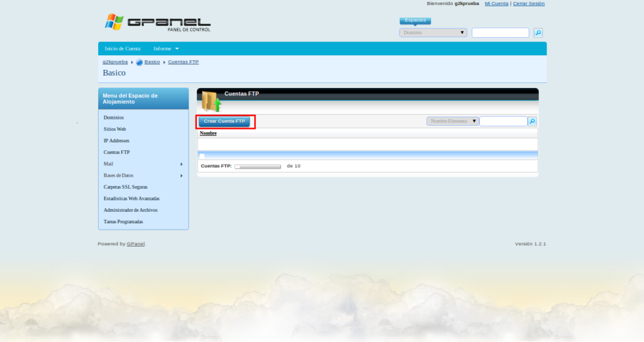This screenshot has width=644, height=342.
Task: Expand the Informe menu arrow
Action: (x=177, y=49)
